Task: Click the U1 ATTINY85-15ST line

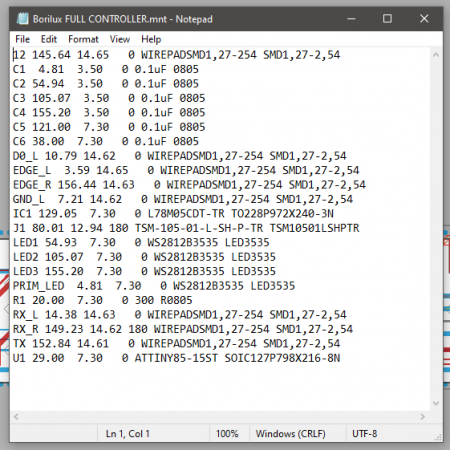Action: click(x=177, y=358)
